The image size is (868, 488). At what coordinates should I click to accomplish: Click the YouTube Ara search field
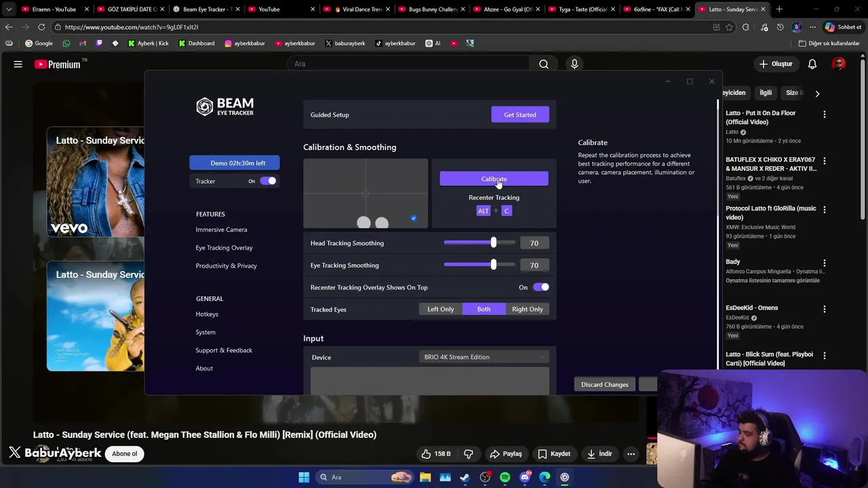pyautogui.click(x=409, y=64)
